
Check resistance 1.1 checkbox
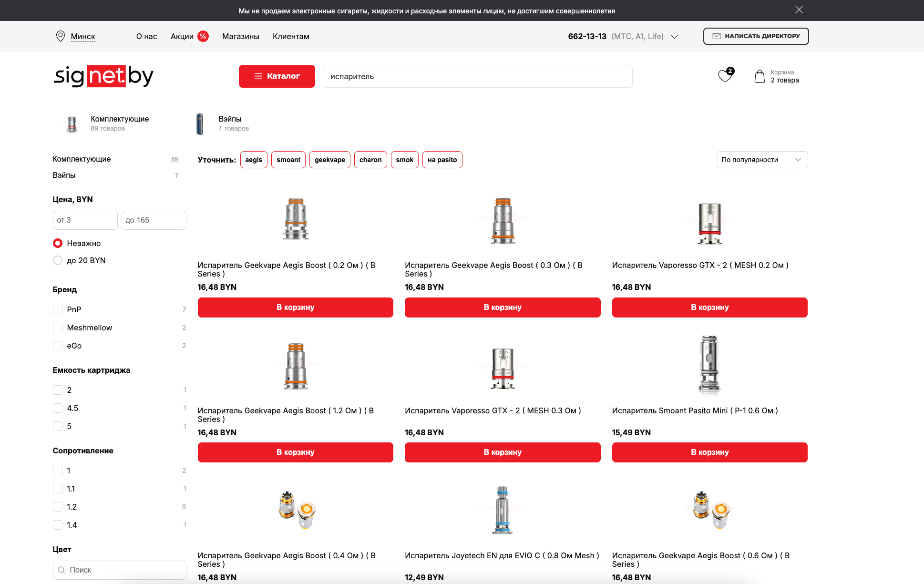[x=58, y=489]
